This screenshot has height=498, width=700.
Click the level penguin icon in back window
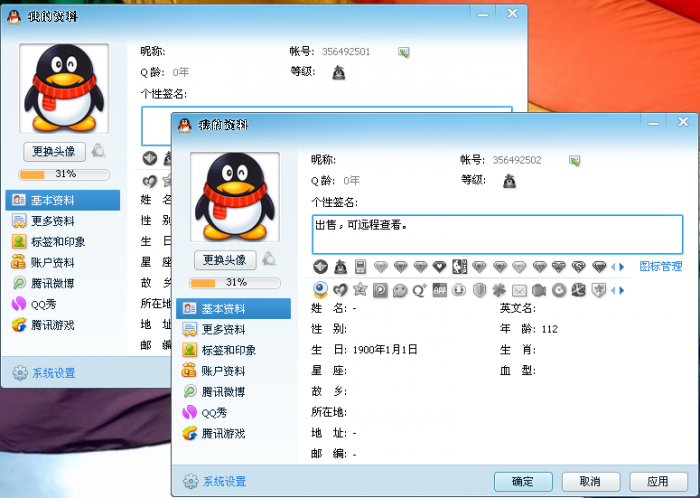coord(339,72)
